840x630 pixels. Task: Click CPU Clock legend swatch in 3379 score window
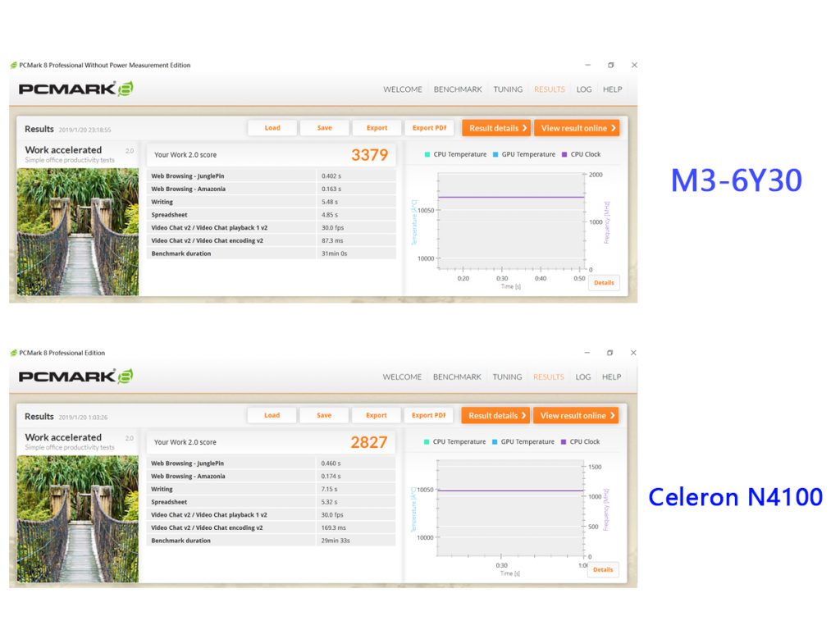pyautogui.click(x=564, y=154)
